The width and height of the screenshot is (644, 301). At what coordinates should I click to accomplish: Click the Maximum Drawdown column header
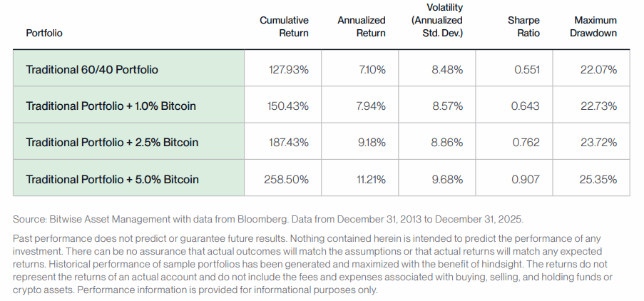(x=594, y=27)
